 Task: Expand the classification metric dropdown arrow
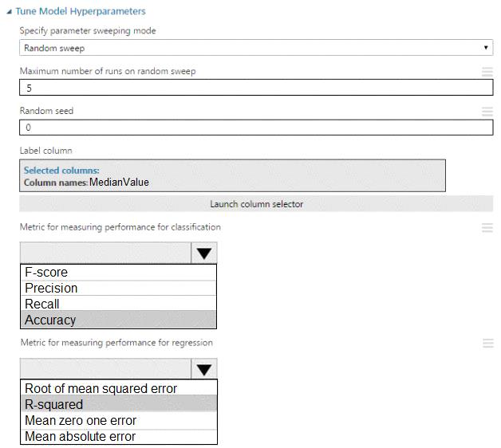click(204, 253)
